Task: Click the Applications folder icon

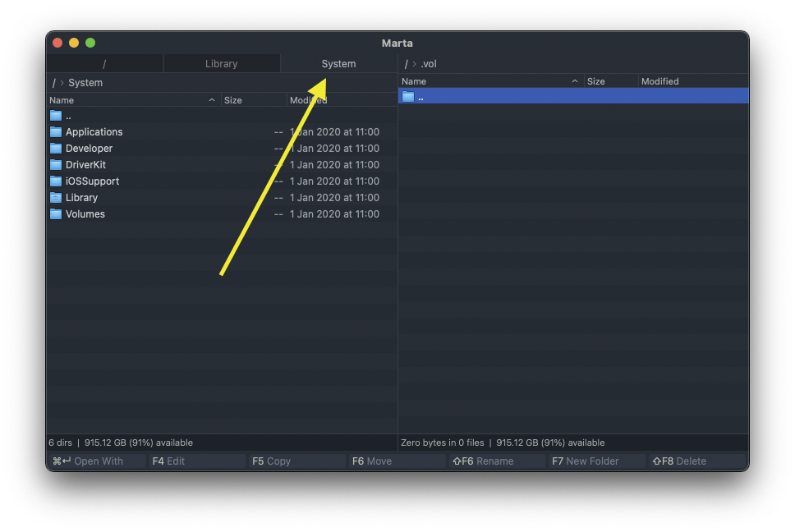Action: pos(55,131)
